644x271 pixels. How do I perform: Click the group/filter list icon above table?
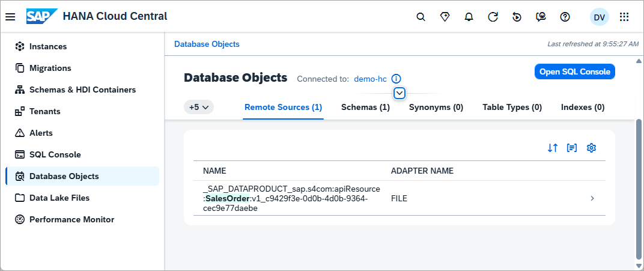(572, 148)
